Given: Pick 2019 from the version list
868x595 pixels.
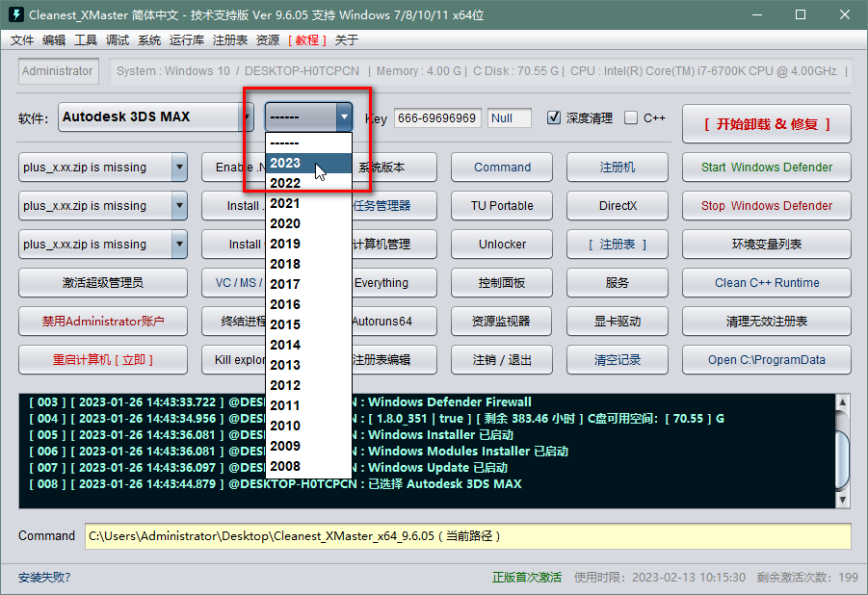Looking at the screenshot, I should click(x=309, y=244).
